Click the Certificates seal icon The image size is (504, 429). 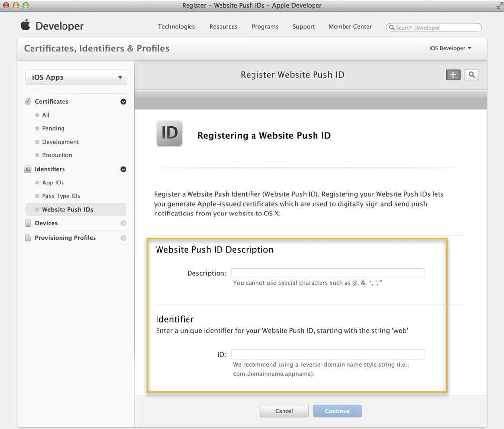tap(28, 101)
